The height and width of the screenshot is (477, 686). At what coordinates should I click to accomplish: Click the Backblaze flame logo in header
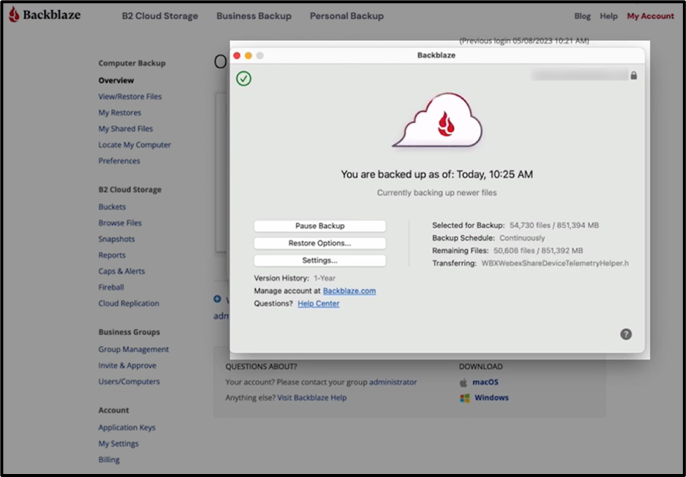click(x=14, y=14)
